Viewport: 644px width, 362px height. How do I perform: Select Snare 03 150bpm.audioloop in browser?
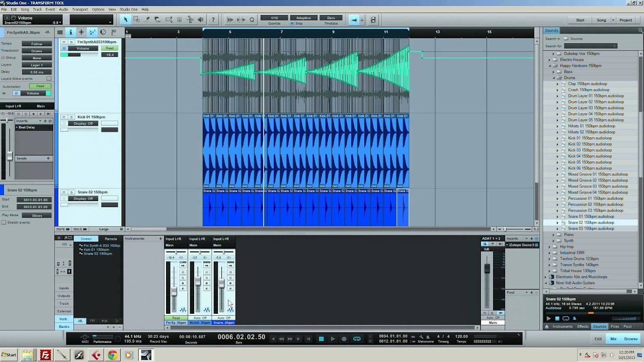[x=591, y=229]
